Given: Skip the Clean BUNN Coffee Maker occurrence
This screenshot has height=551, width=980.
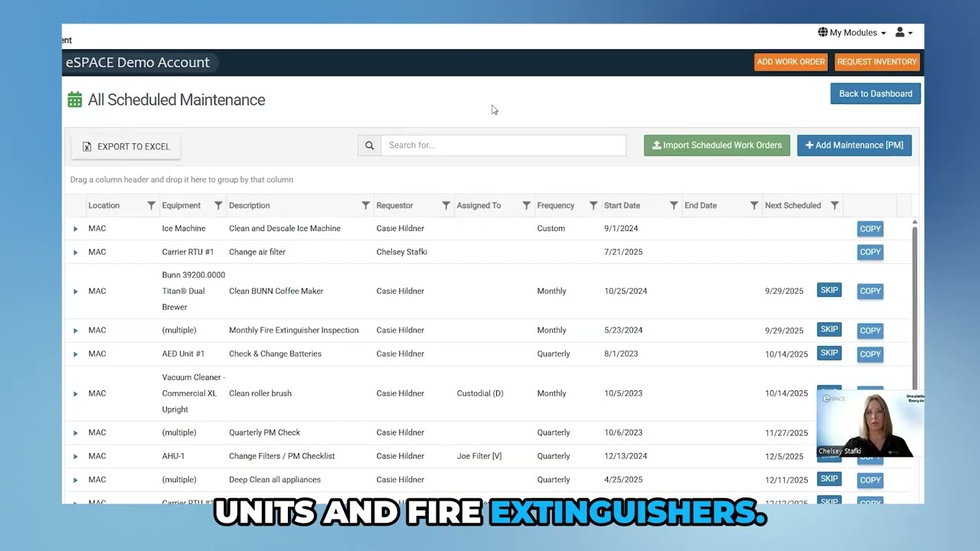Looking at the screenshot, I should (828, 290).
